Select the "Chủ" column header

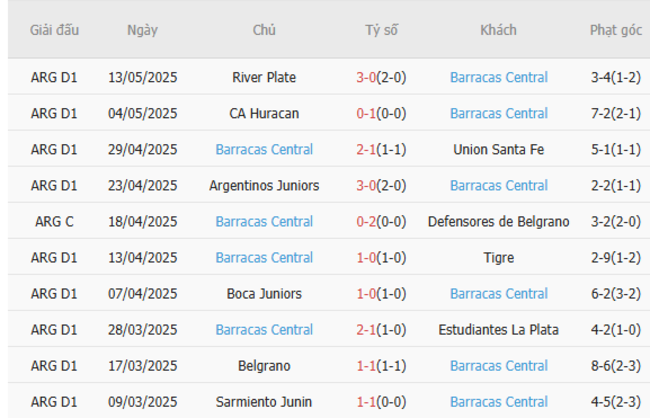264,30
